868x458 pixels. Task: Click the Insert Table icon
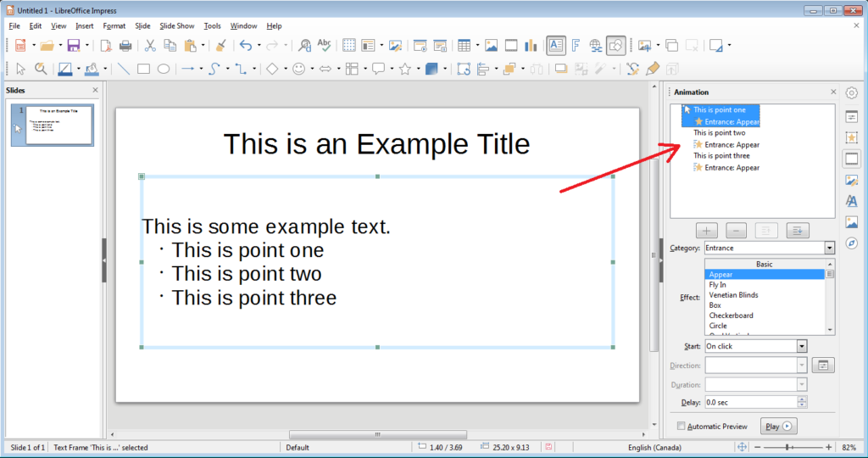[x=464, y=46]
